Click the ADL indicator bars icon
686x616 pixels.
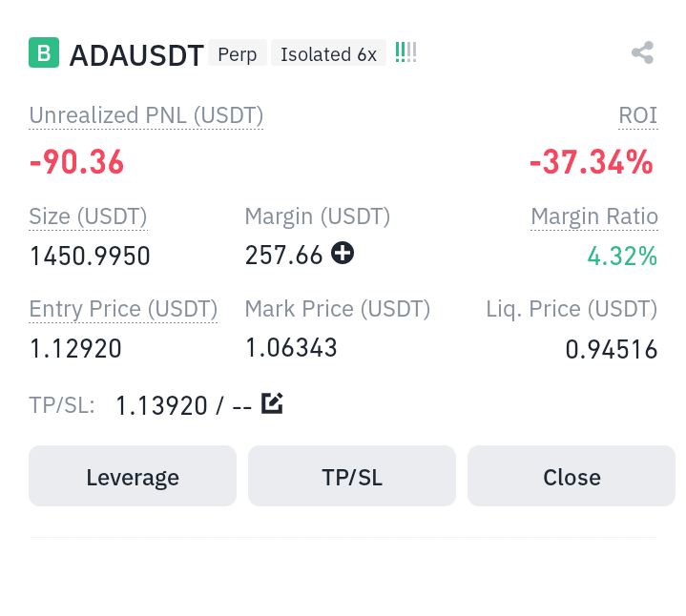pyautogui.click(x=405, y=52)
